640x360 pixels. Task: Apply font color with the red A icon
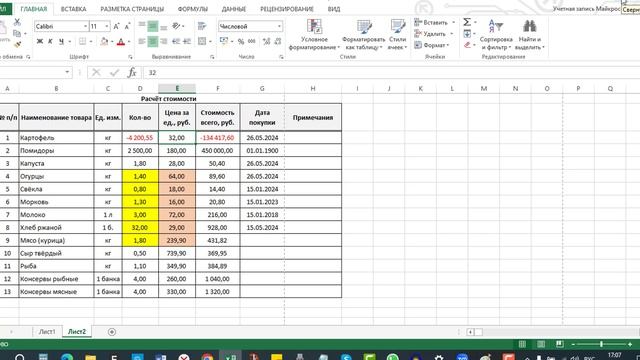(x=121, y=41)
